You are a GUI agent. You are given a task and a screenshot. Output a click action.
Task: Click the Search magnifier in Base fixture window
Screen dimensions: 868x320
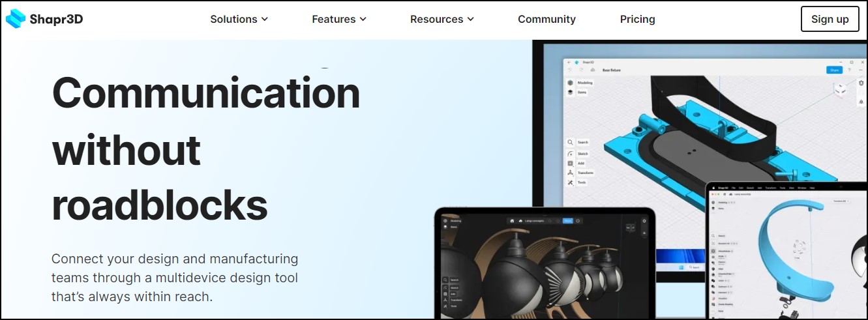click(x=570, y=142)
